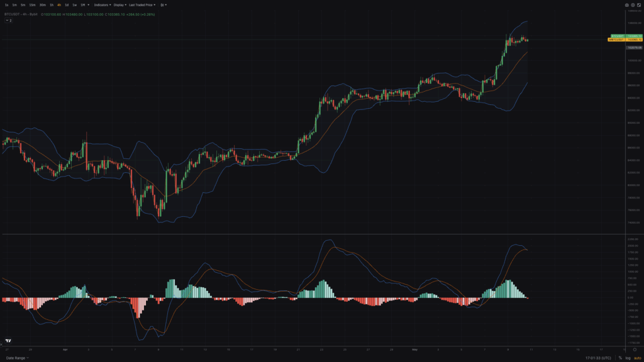Switch to the 1h timeframe

click(x=52, y=4)
